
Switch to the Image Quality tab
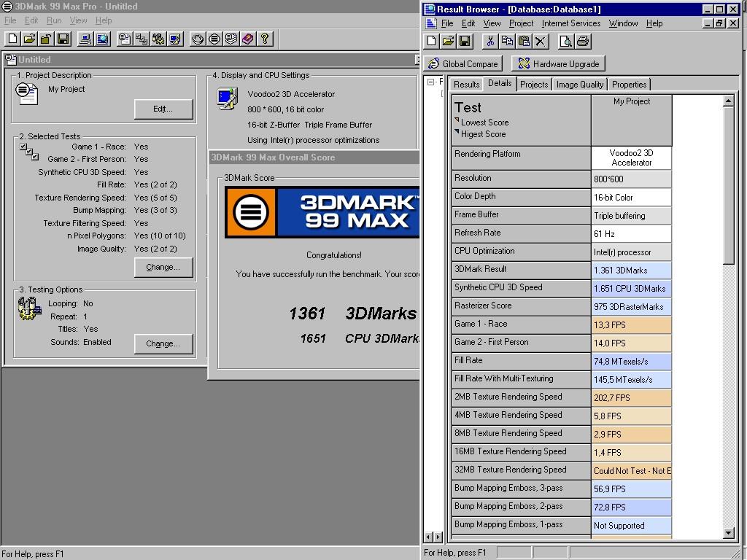[580, 85]
